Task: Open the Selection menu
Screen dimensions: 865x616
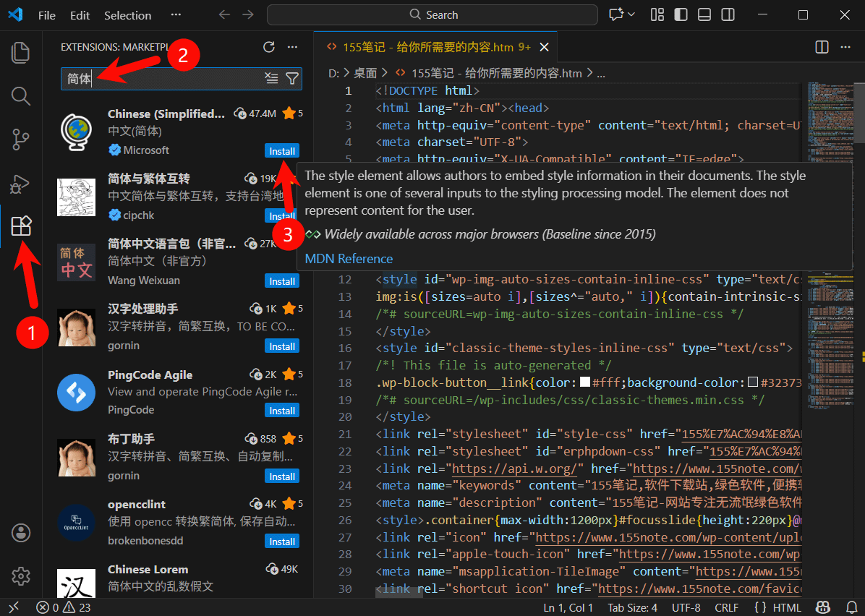Action: tap(127, 15)
